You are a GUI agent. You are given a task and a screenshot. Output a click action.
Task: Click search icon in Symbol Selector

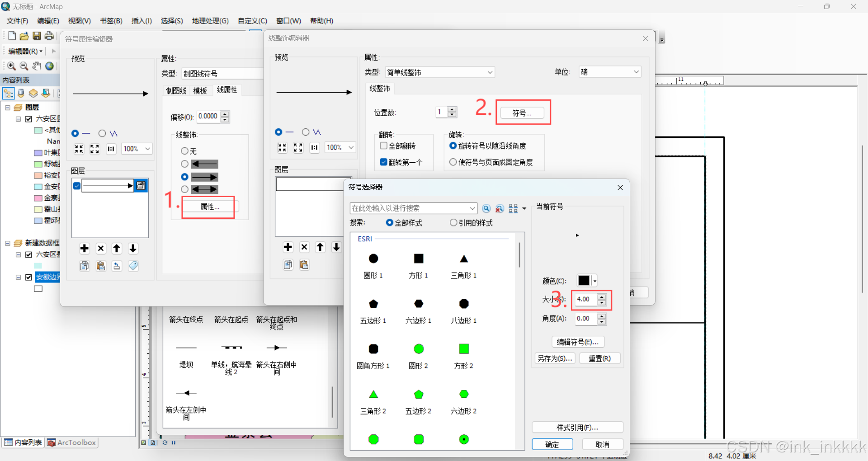[x=486, y=208]
